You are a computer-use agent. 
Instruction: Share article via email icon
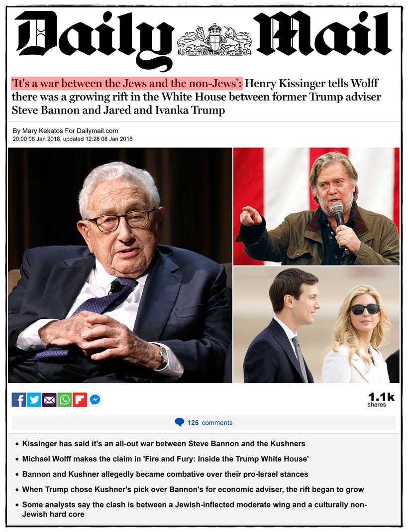pyautogui.click(x=49, y=399)
